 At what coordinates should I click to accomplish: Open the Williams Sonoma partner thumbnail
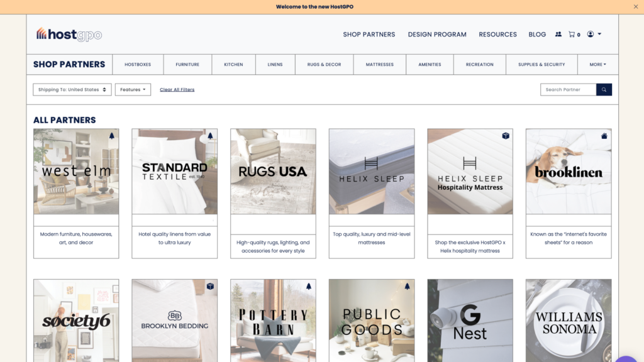point(569,321)
